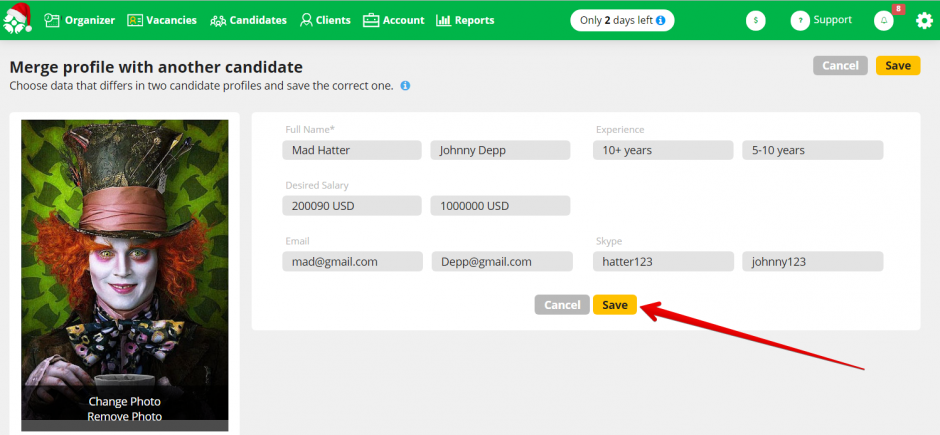The width and height of the screenshot is (940, 435).
Task: Go to the Vacancies section
Action: (162, 20)
